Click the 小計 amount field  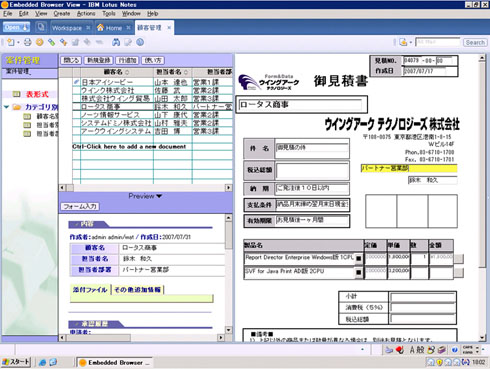[x=423, y=297]
